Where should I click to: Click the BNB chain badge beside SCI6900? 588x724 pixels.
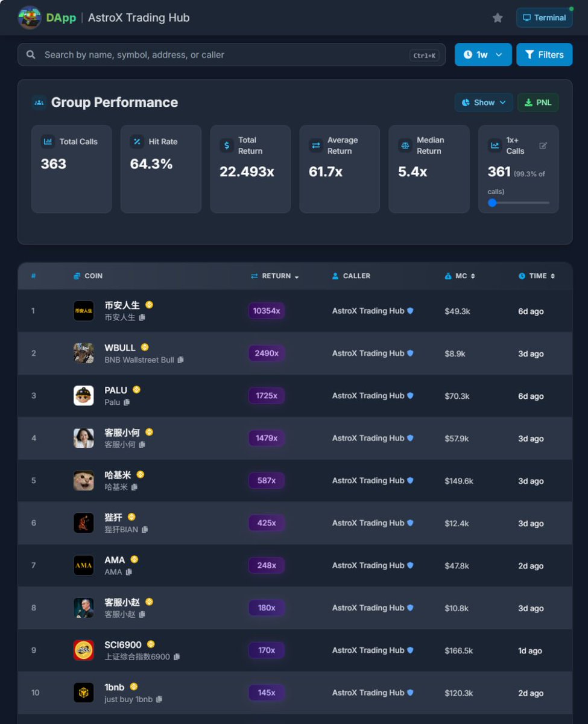[151, 644]
